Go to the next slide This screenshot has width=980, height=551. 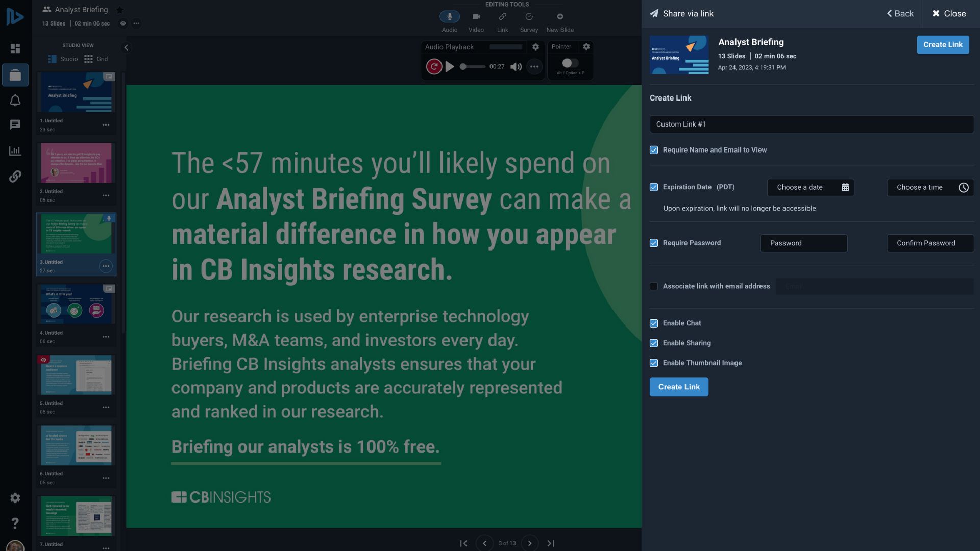pos(530,543)
